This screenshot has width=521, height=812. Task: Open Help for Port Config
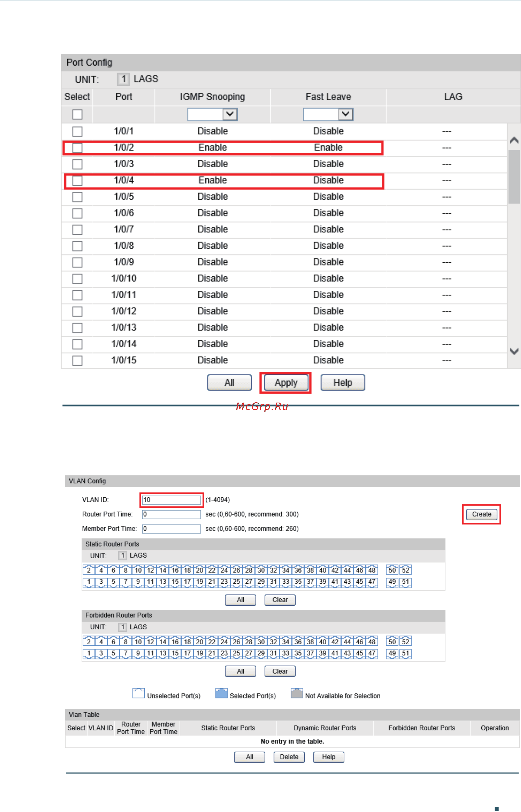(x=343, y=383)
